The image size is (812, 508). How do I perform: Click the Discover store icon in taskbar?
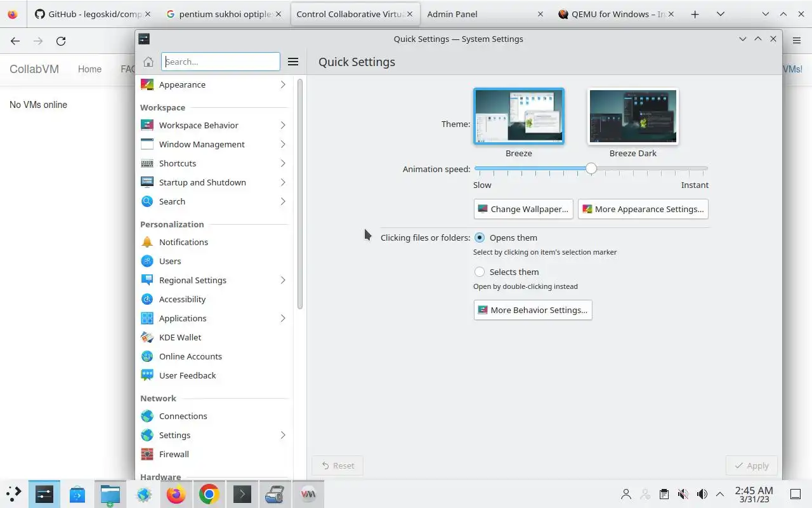pos(77,494)
